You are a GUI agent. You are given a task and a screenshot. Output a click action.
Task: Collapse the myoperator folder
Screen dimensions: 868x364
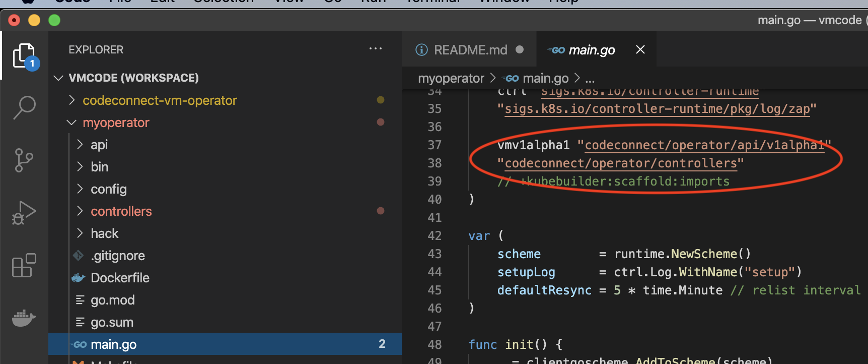(72, 123)
